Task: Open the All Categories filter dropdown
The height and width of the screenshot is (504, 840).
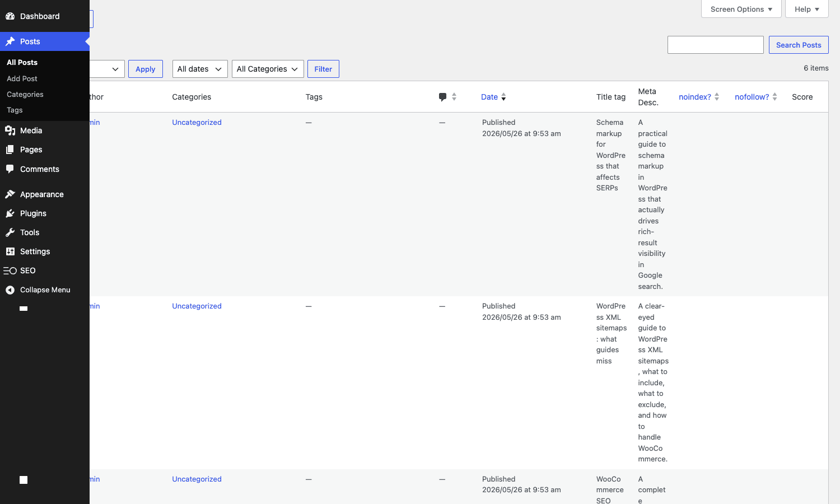Action: point(268,69)
